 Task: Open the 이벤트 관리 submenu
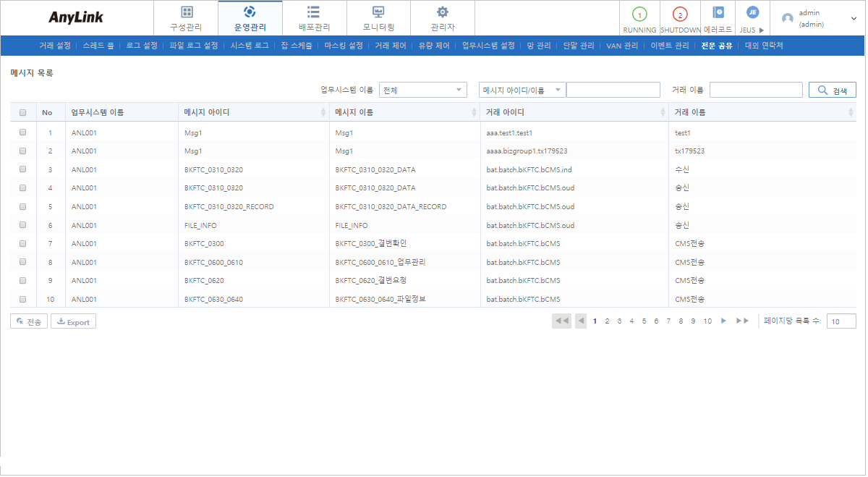point(670,46)
